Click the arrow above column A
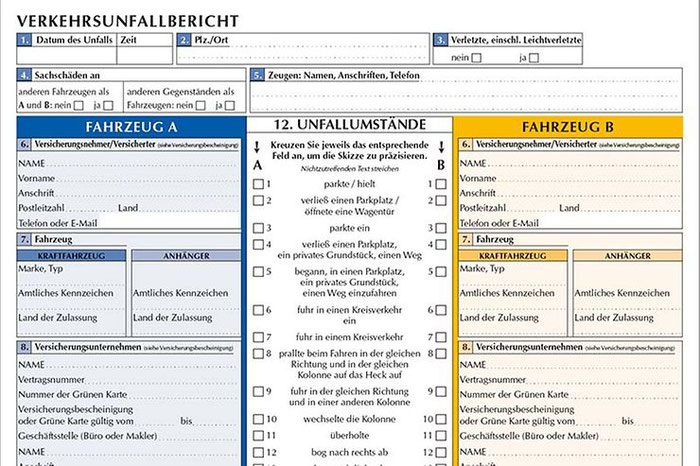This screenshot has width=700, height=466. tap(257, 147)
